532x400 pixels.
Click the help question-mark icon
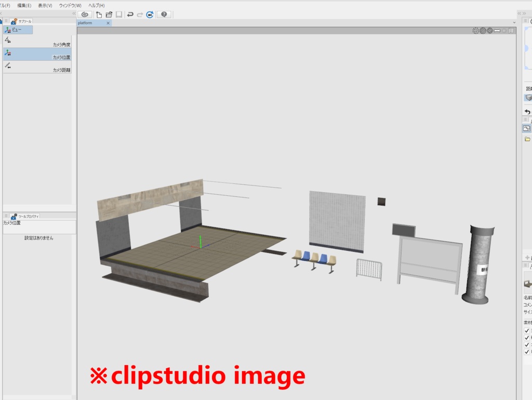tap(164, 14)
